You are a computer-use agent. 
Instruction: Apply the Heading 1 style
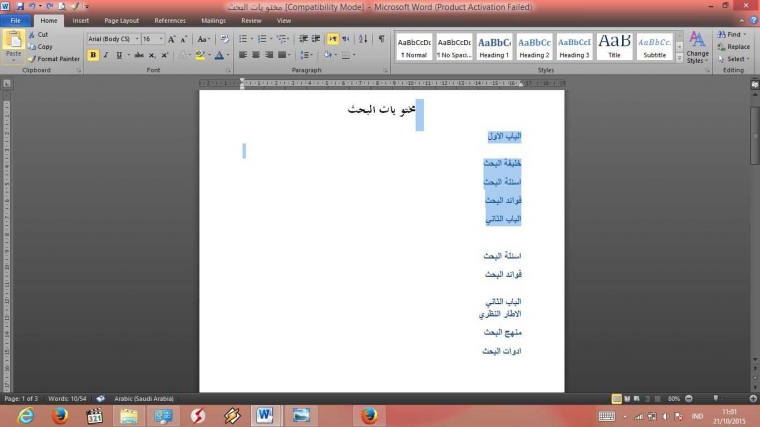494,46
